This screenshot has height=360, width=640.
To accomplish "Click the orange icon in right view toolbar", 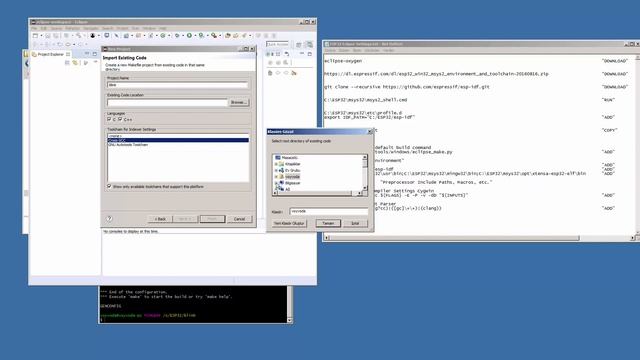I will (294, 73).
